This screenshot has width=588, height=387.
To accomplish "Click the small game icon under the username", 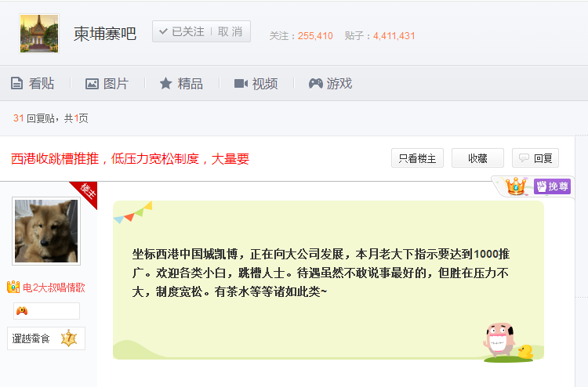I will (x=22, y=311).
